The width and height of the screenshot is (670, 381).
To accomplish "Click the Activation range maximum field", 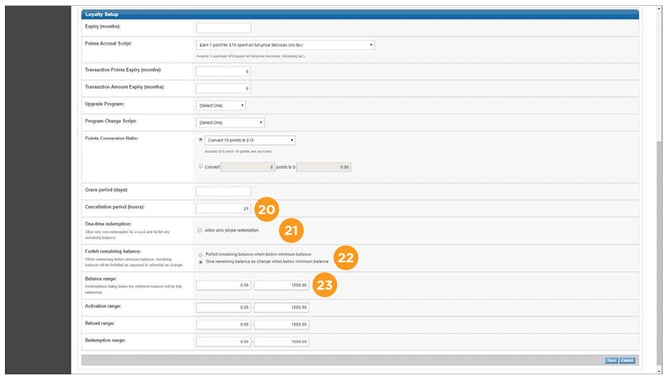I will pyautogui.click(x=282, y=308).
